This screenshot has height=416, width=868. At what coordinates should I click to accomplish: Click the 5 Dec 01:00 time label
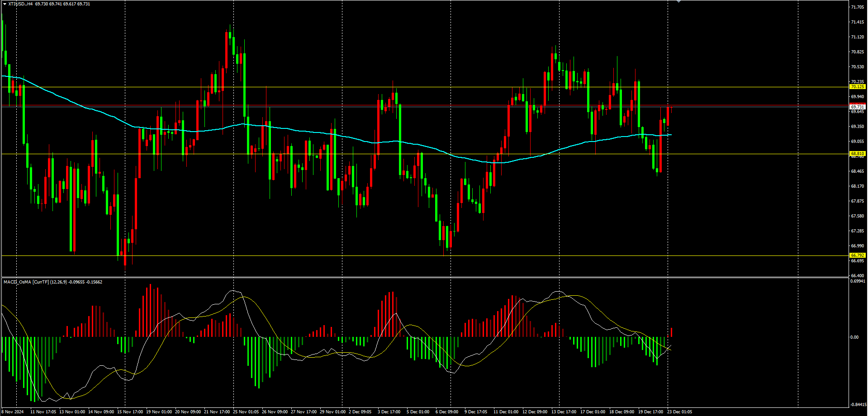tap(418, 412)
